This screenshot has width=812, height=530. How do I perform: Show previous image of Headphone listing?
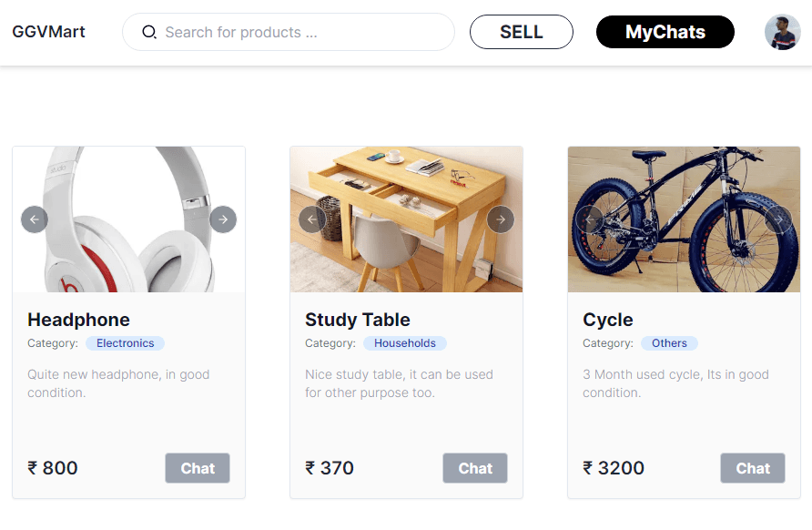coord(35,219)
